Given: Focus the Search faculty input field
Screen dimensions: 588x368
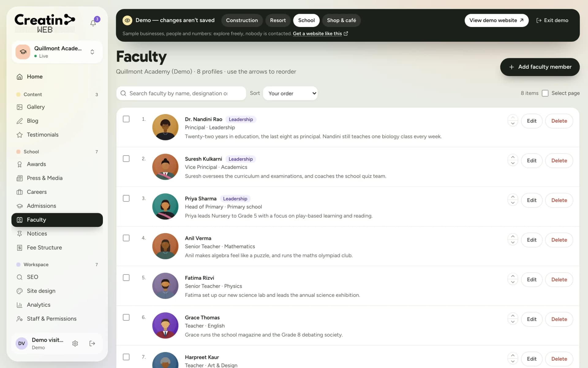Looking at the screenshot, I should pyautogui.click(x=181, y=93).
